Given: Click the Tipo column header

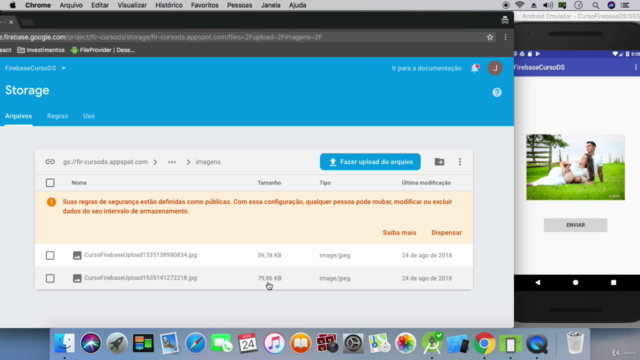Looking at the screenshot, I should pos(325,182).
